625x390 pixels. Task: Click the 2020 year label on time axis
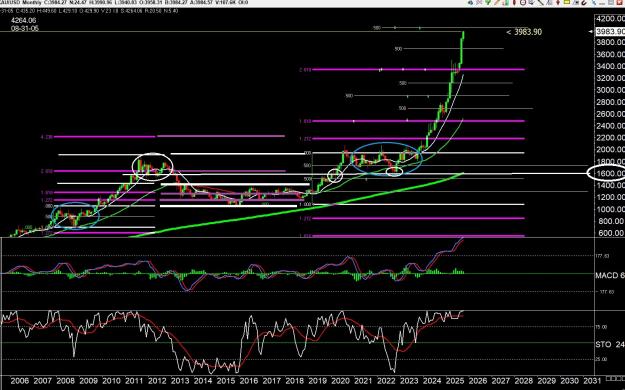click(x=340, y=381)
